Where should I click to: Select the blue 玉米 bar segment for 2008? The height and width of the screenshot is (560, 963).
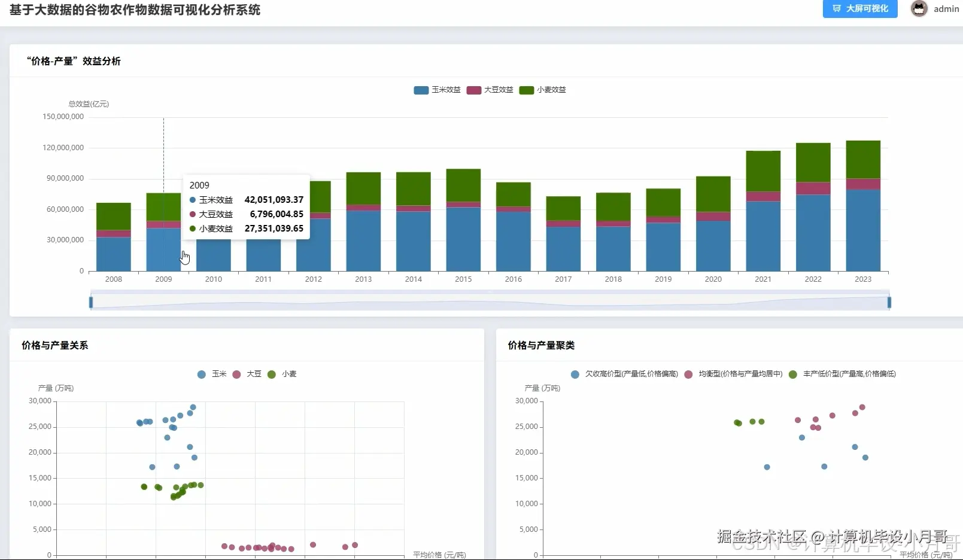pyautogui.click(x=114, y=254)
